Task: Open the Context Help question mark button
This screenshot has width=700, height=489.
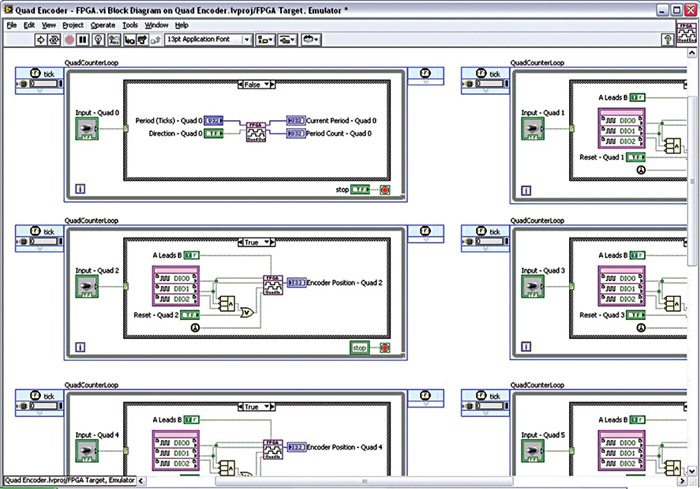Action: click(667, 40)
